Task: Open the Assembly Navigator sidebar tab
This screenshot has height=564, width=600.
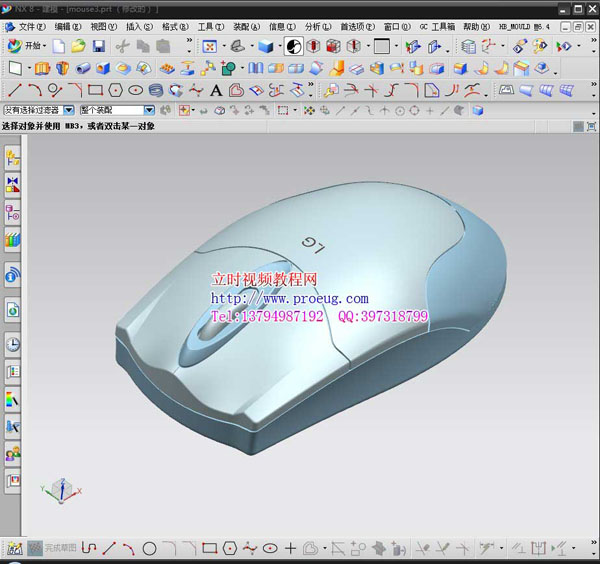Action: click(x=13, y=158)
